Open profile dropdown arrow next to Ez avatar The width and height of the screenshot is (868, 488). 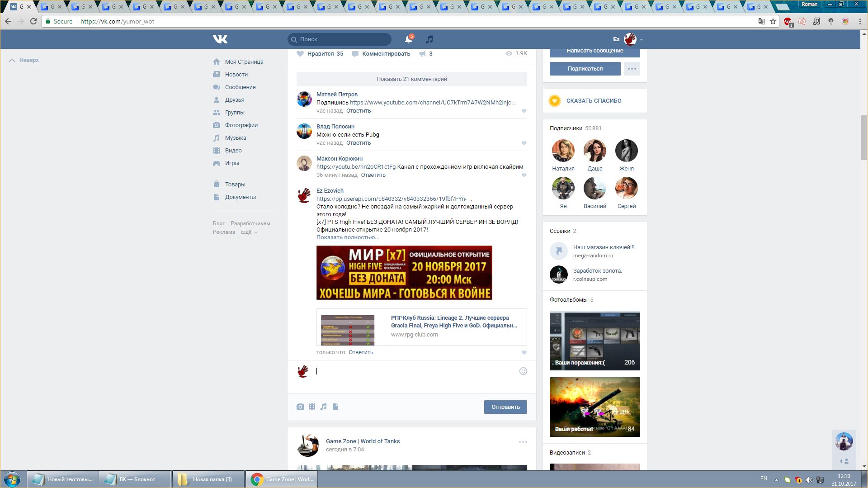click(642, 40)
